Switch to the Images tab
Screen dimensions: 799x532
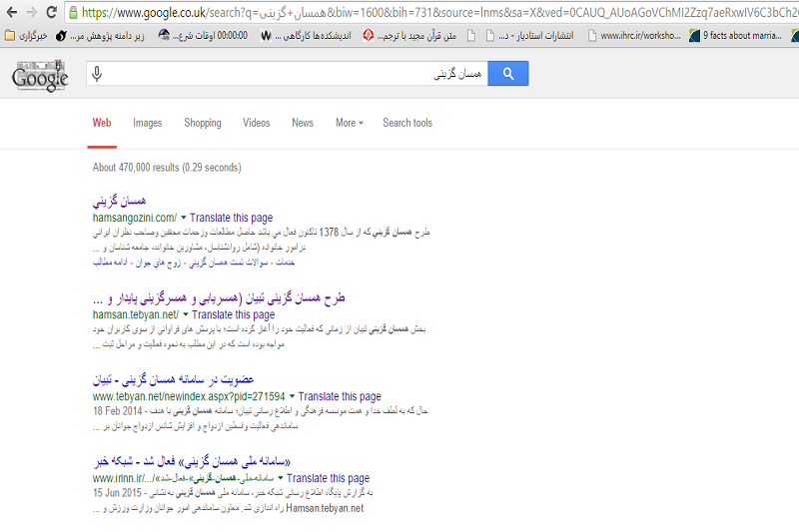point(147,123)
